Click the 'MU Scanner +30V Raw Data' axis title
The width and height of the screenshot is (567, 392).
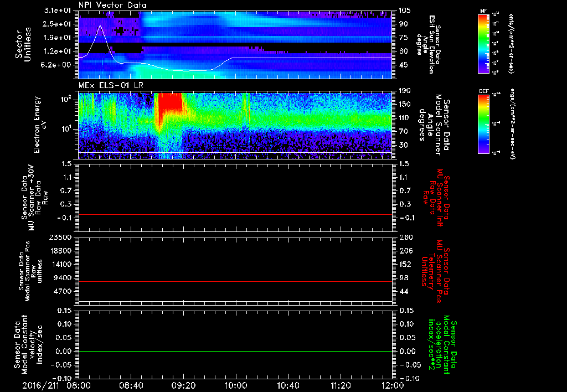35,198
